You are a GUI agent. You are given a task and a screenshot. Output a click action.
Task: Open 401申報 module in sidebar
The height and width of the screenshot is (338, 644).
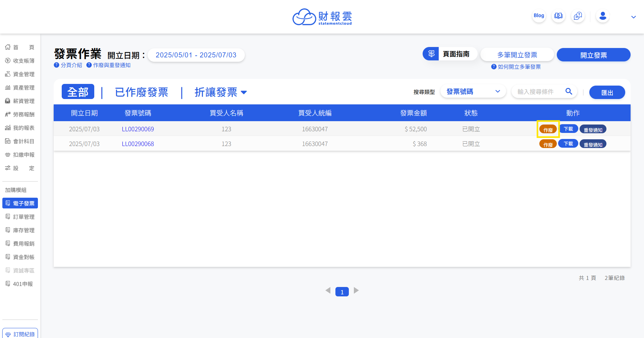[19, 284]
